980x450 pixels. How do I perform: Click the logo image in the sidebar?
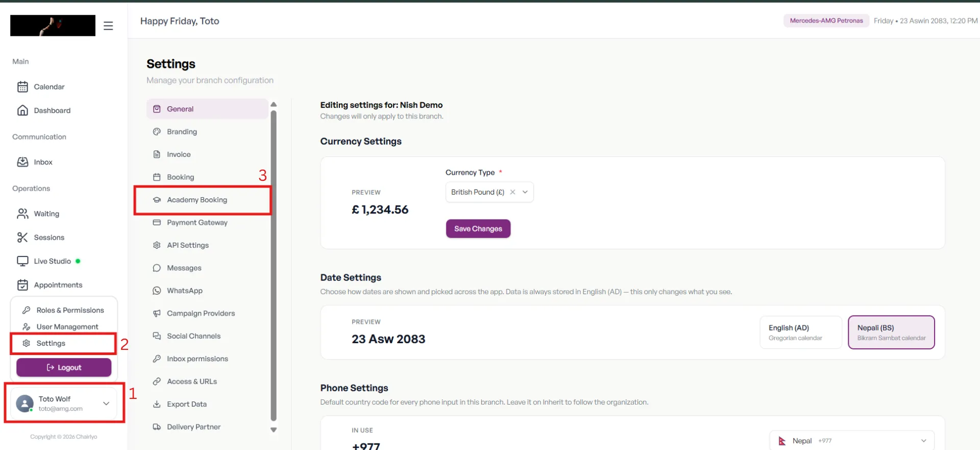point(53,26)
